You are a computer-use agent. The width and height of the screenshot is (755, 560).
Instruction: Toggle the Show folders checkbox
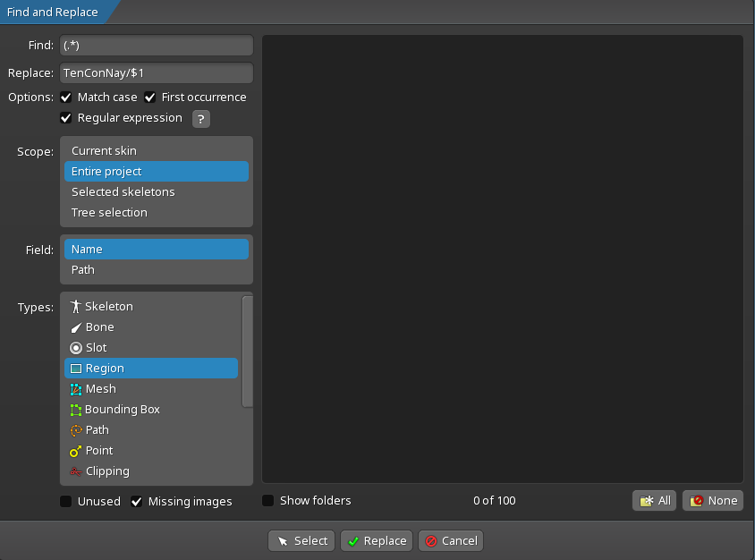268,501
